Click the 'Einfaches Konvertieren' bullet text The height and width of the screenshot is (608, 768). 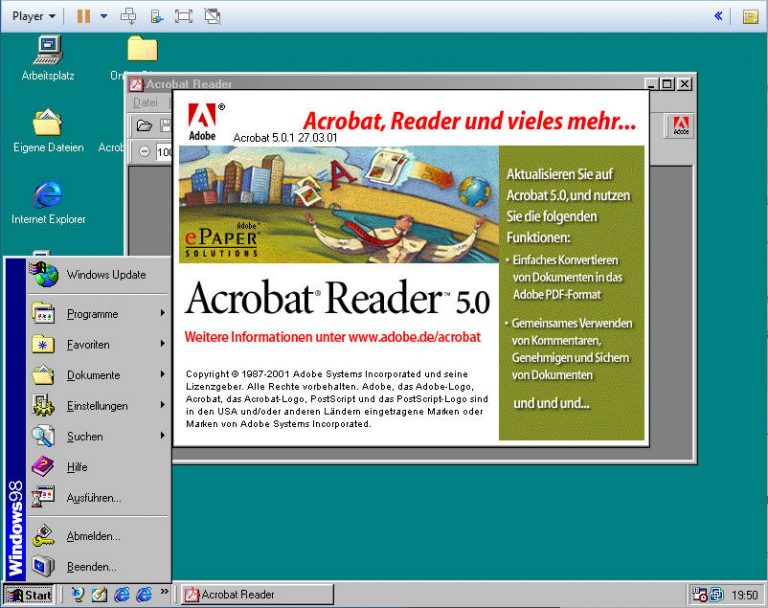click(x=565, y=277)
